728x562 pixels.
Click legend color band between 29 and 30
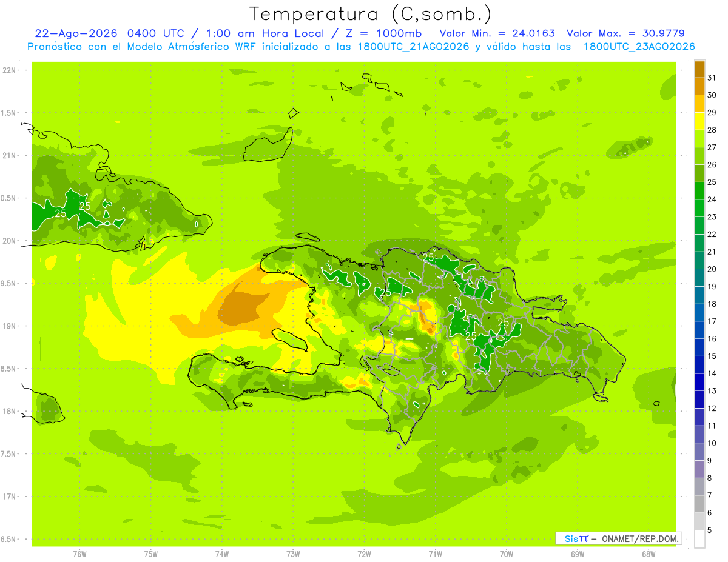[699, 104]
